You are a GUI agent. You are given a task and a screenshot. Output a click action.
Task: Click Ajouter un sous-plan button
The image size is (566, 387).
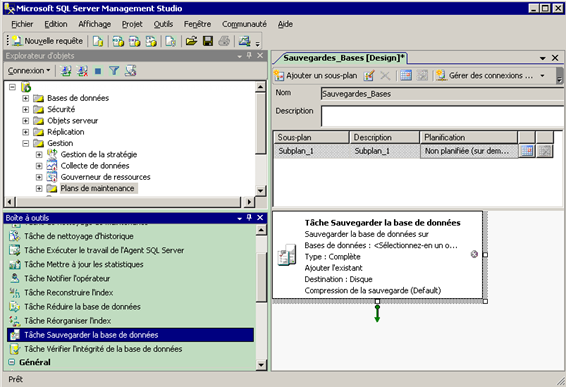coord(315,75)
